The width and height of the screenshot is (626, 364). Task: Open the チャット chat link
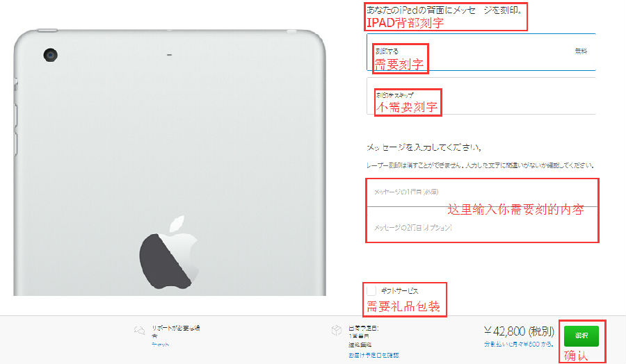(160, 345)
